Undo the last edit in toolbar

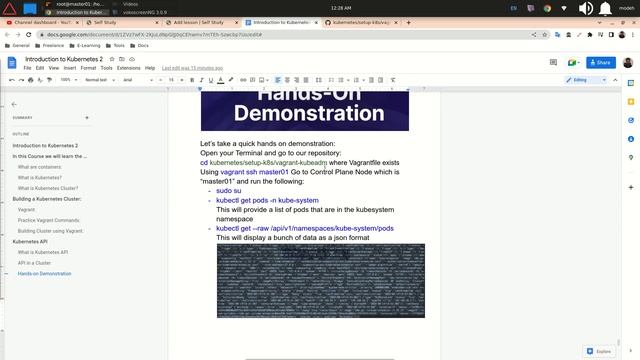(x=12, y=80)
